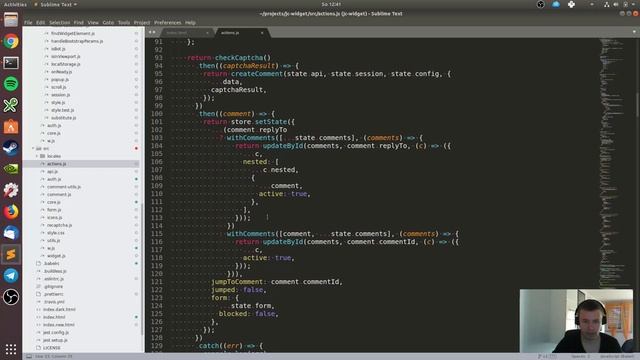
Task: Open jest.config.js in sidebar
Action: [56, 333]
